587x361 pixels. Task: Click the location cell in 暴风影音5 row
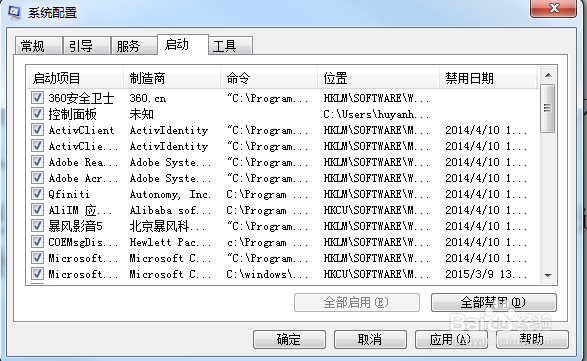tap(376, 227)
